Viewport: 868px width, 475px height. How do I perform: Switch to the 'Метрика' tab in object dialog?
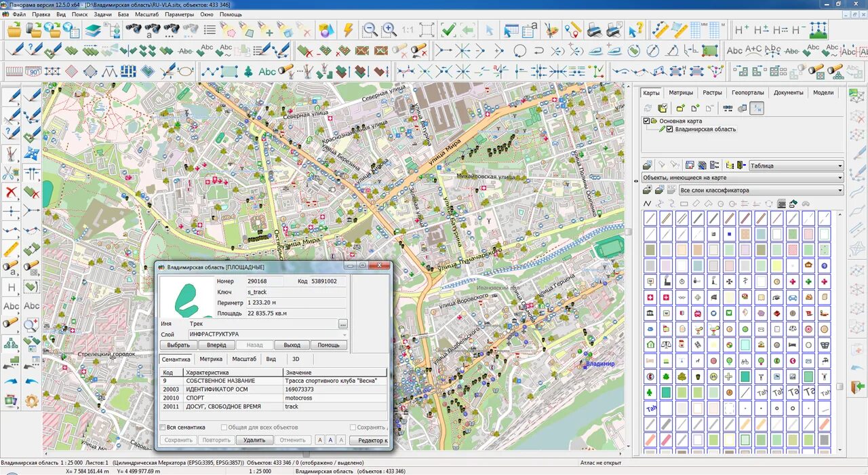coord(211,359)
